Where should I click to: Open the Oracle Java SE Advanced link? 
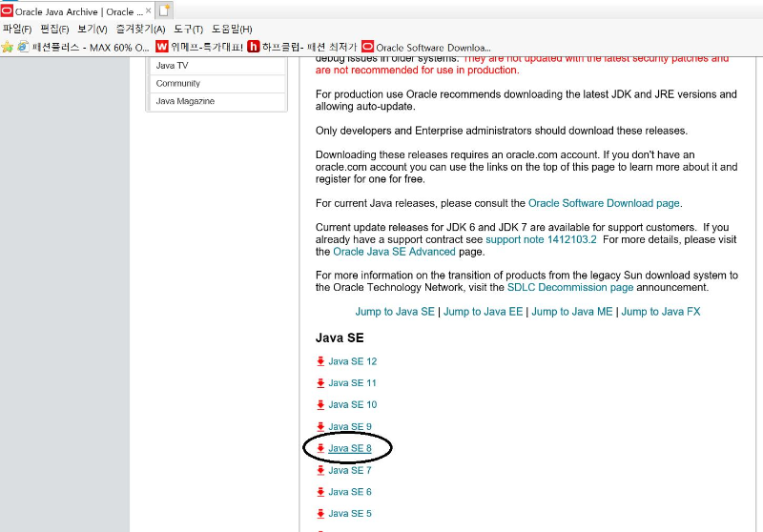pyautogui.click(x=394, y=252)
